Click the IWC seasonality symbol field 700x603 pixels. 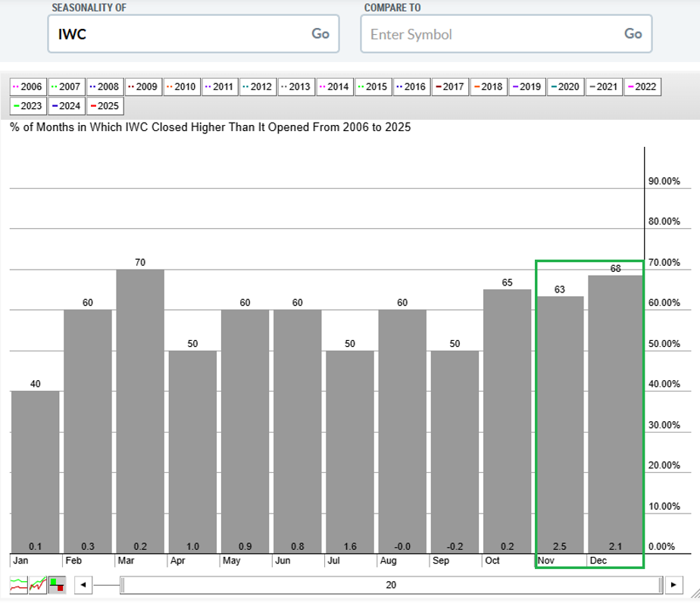179,34
